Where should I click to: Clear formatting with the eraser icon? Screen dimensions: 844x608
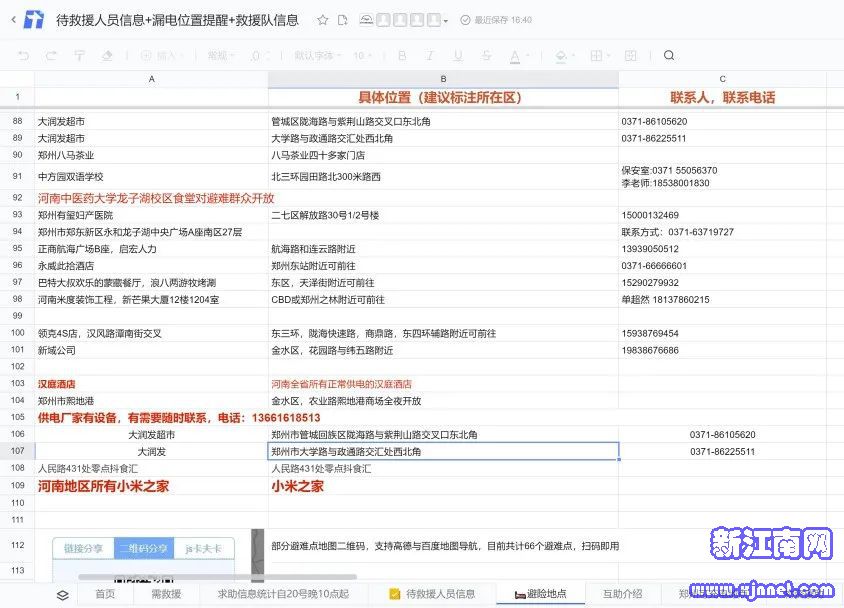(107, 55)
